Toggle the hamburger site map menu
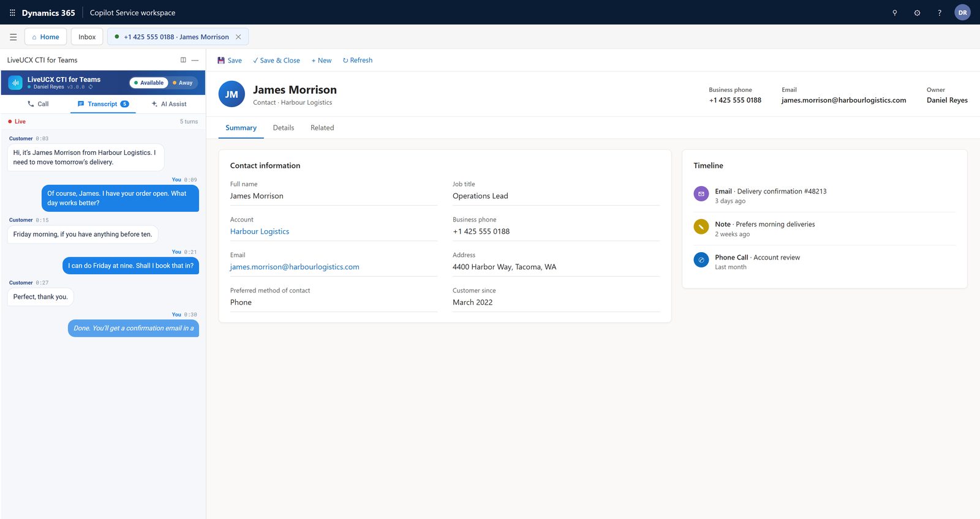 tap(13, 37)
